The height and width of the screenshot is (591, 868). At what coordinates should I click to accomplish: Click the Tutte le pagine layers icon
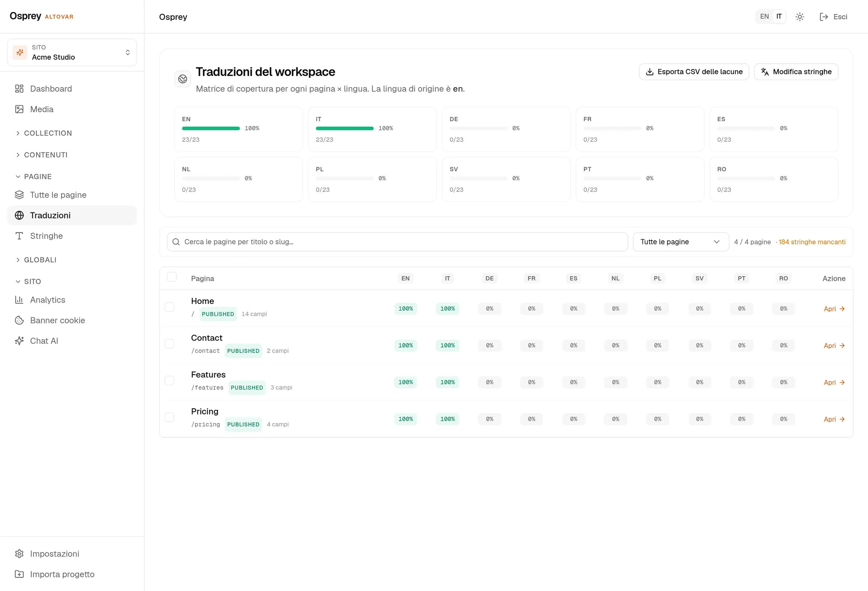(x=19, y=195)
